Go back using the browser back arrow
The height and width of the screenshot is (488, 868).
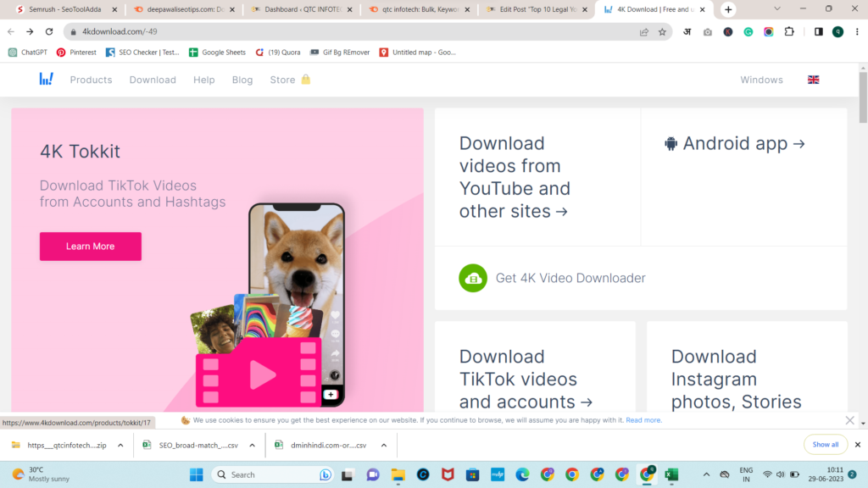click(11, 31)
